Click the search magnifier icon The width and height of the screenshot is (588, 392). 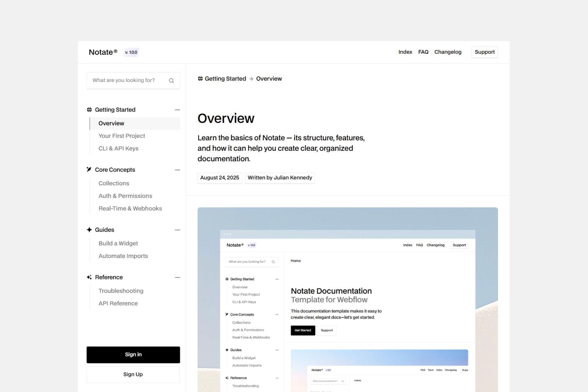(171, 81)
